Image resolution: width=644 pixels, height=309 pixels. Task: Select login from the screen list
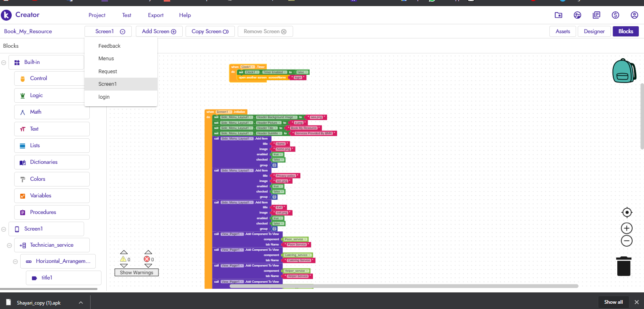tap(104, 97)
